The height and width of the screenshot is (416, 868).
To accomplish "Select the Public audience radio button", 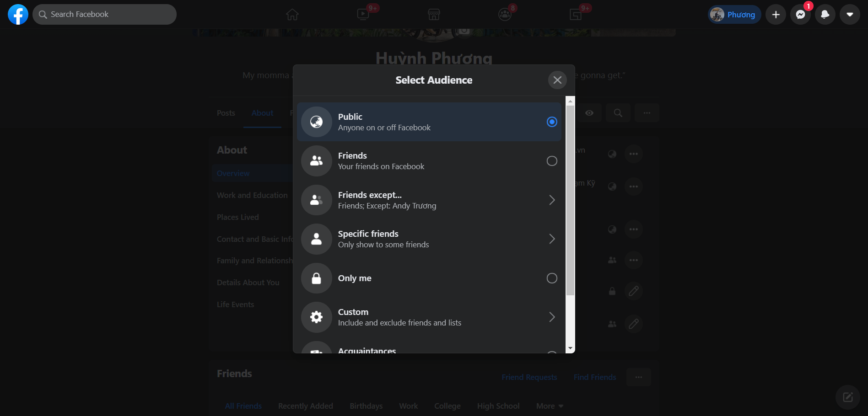I will (x=552, y=122).
